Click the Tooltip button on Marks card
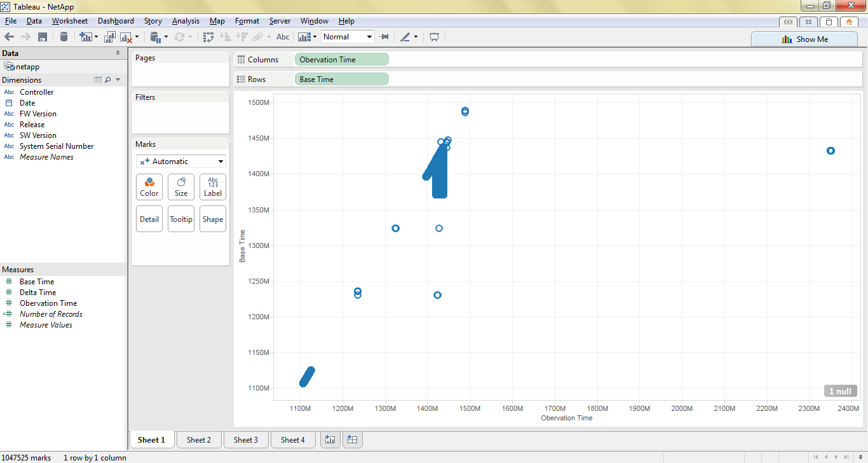Viewport: 868px width, 463px height. tap(181, 219)
